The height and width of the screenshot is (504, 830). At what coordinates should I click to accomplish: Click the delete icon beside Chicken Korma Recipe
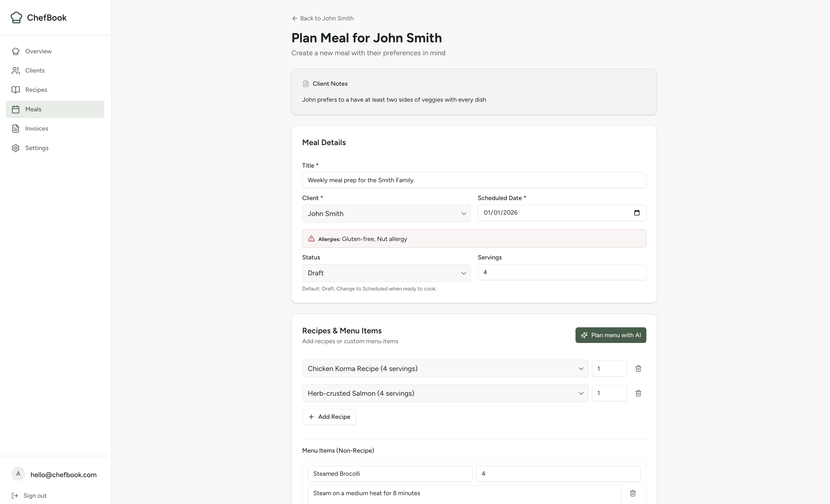pyautogui.click(x=638, y=368)
